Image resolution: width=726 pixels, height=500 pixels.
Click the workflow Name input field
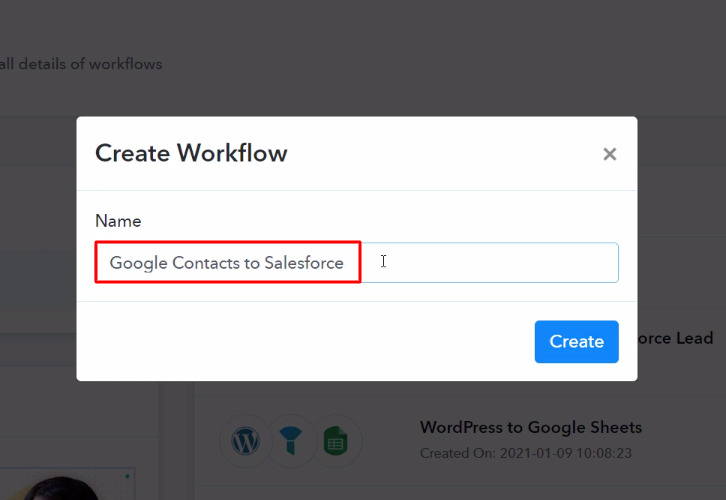point(357,262)
